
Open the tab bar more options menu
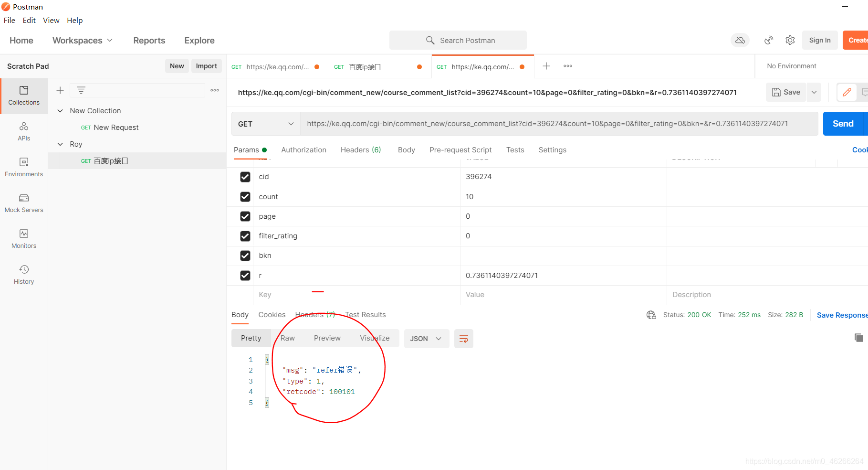568,66
